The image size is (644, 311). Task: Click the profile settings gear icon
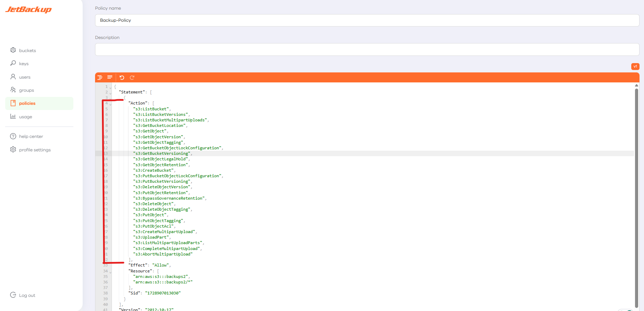coord(13,150)
